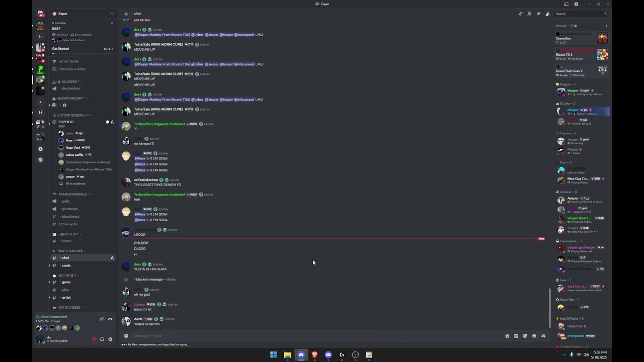The height and width of the screenshot is (362, 644).
Task: Collapse the STOOP SESSION category
Action: pyautogui.click(x=71, y=115)
